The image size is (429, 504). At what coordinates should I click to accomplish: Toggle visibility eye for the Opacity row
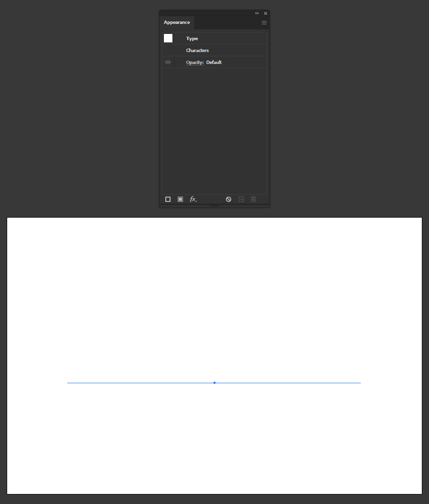coord(168,62)
